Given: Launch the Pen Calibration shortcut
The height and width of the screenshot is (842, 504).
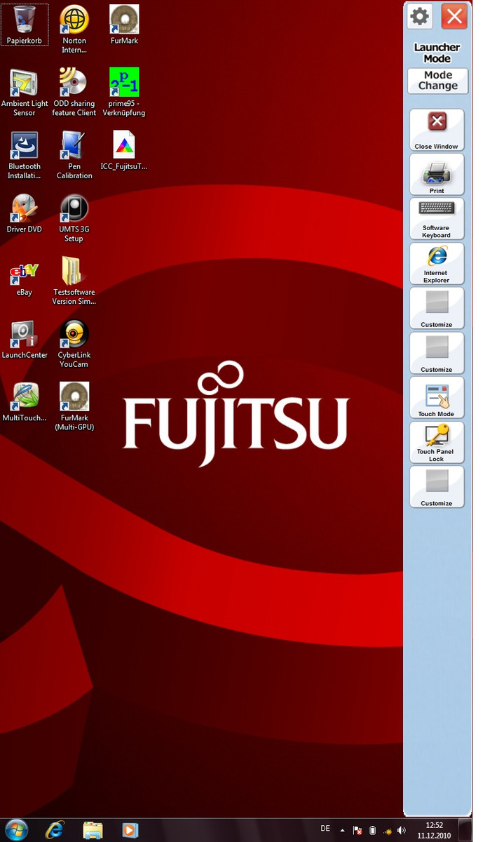Looking at the screenshot, I should [x=74, y=155].
